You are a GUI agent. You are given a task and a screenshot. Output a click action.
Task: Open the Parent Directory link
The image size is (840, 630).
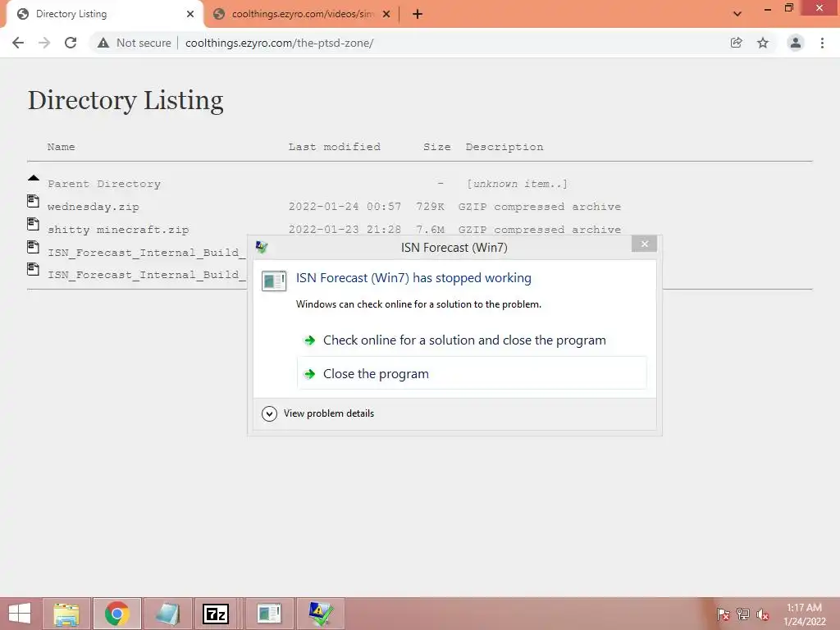pyautogui.click(x=104, y=184)
